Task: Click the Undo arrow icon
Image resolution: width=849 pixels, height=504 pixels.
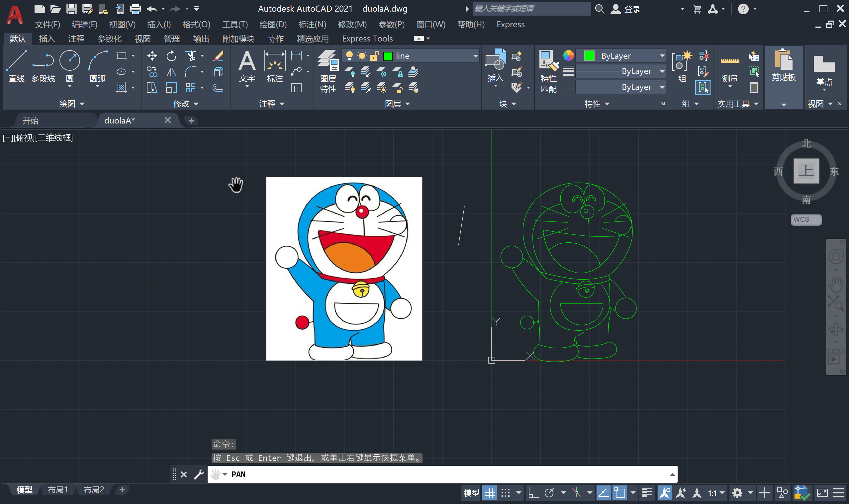Action: [151, 9]
